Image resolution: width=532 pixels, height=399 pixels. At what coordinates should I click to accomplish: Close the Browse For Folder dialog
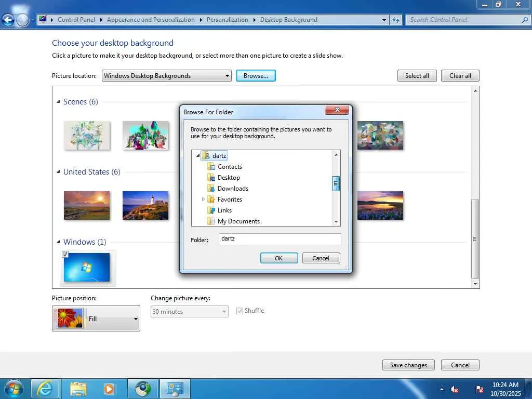pyautogui.click(x=337, y=110)
